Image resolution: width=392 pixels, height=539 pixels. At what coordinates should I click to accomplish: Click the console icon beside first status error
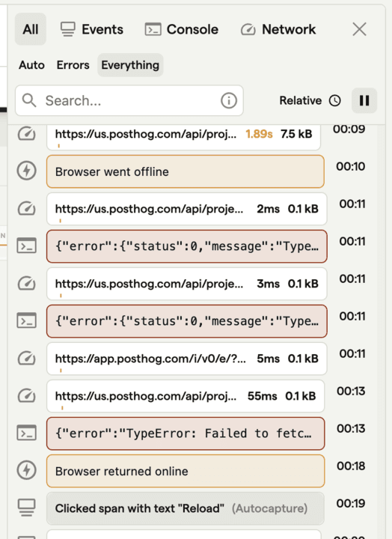click(x=26, y=246)
